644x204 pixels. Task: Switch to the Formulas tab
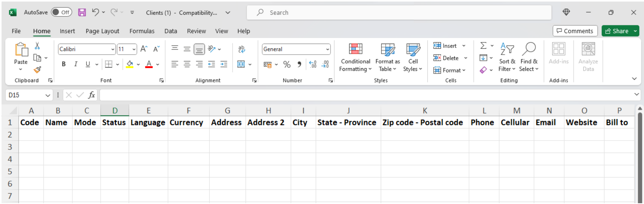click(x=142, y=31)
